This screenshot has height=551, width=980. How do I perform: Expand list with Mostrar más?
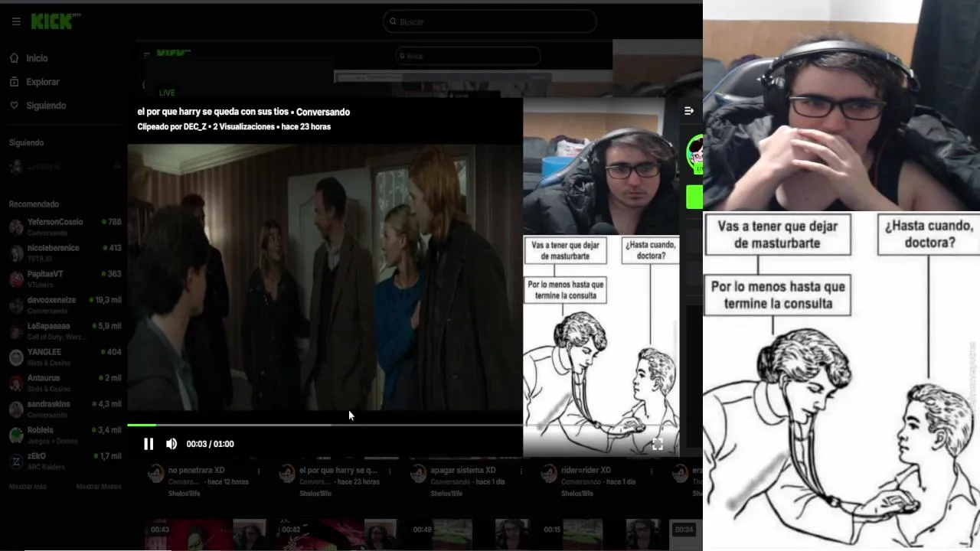click(x=28, y=487)
